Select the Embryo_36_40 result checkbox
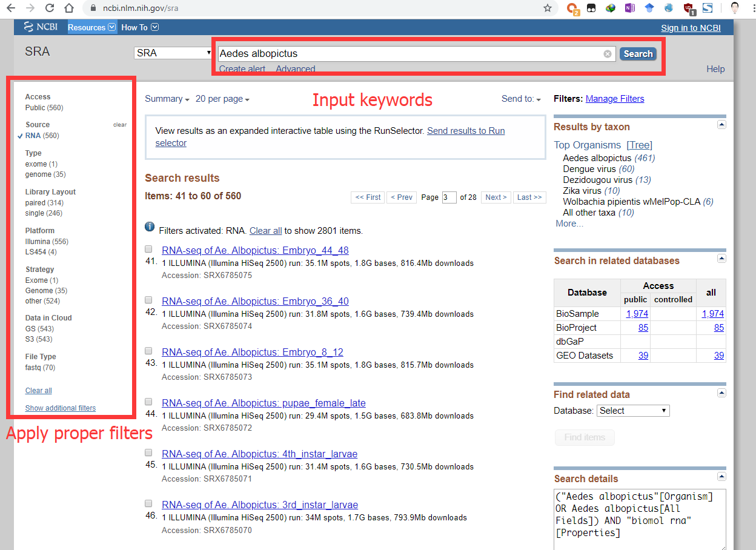 click(148, 300)
